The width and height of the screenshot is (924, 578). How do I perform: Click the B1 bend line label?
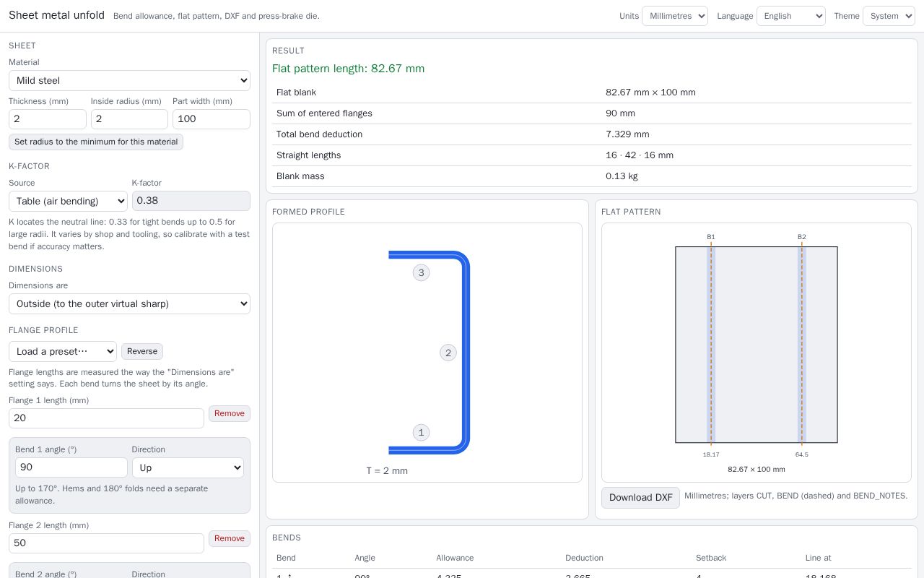(711, 237)
